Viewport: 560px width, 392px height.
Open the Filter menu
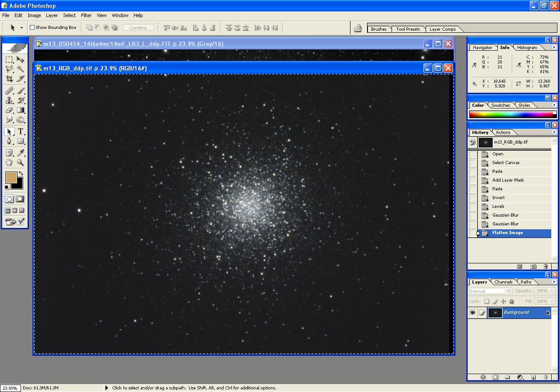tap(86, 15)
